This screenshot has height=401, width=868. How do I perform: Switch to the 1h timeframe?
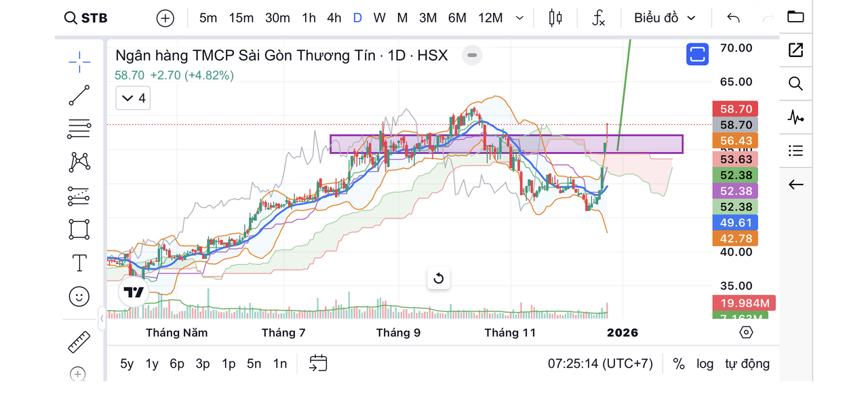pos(309,18)
